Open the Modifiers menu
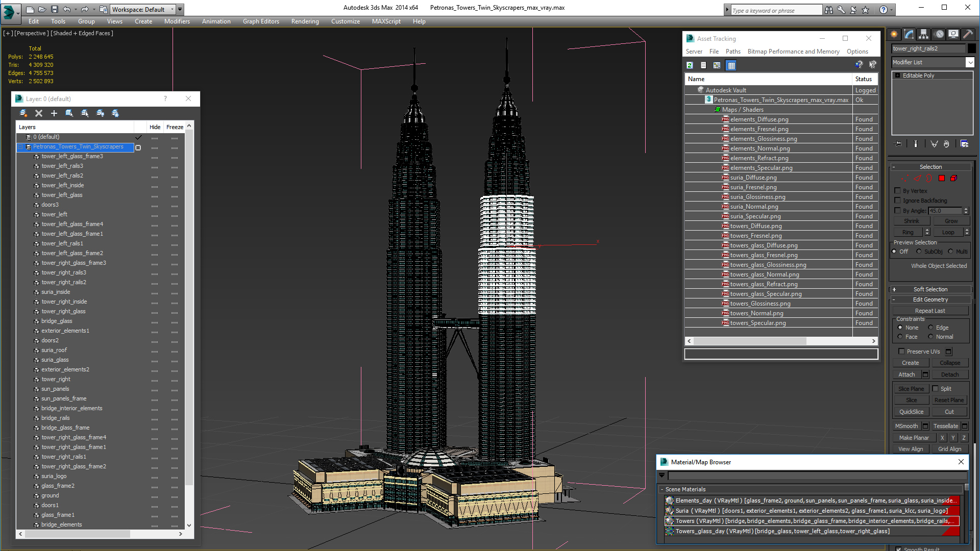Screen dimensions: 980x551 point(177,21)
